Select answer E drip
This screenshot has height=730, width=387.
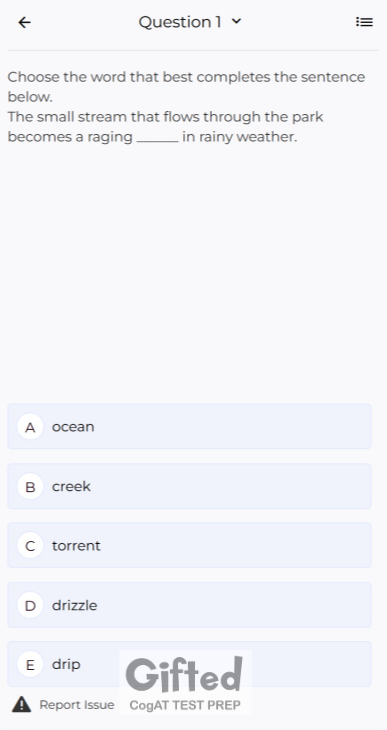[x=190, y=664]
